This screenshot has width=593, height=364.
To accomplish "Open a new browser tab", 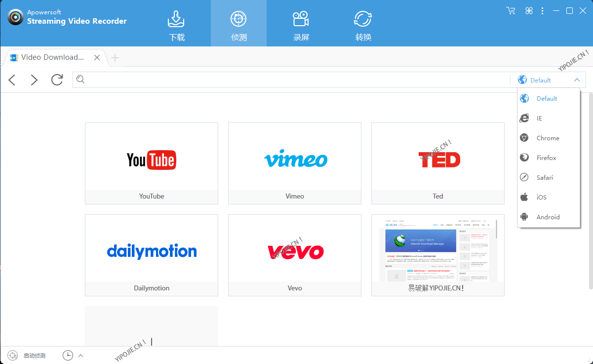I will (115, 57).
